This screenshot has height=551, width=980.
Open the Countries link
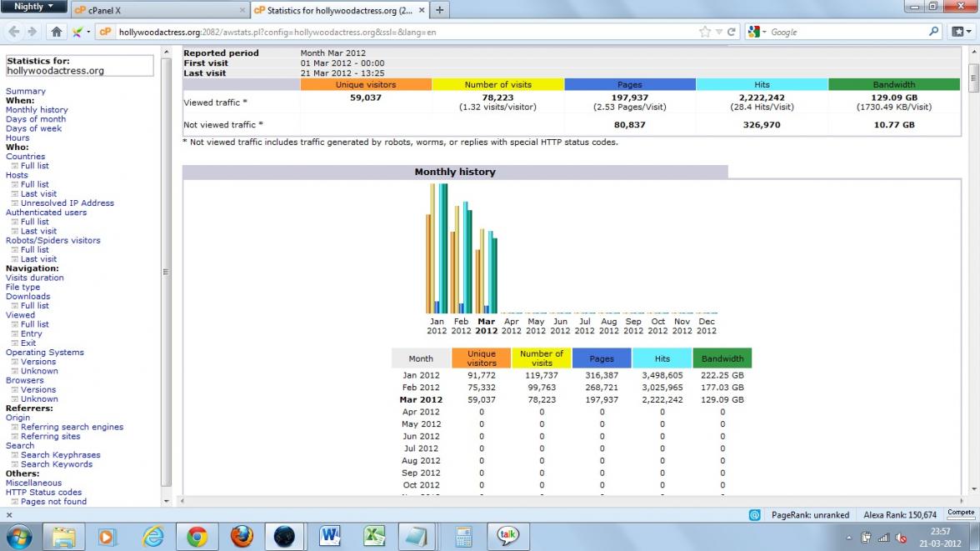coord(26,157)
